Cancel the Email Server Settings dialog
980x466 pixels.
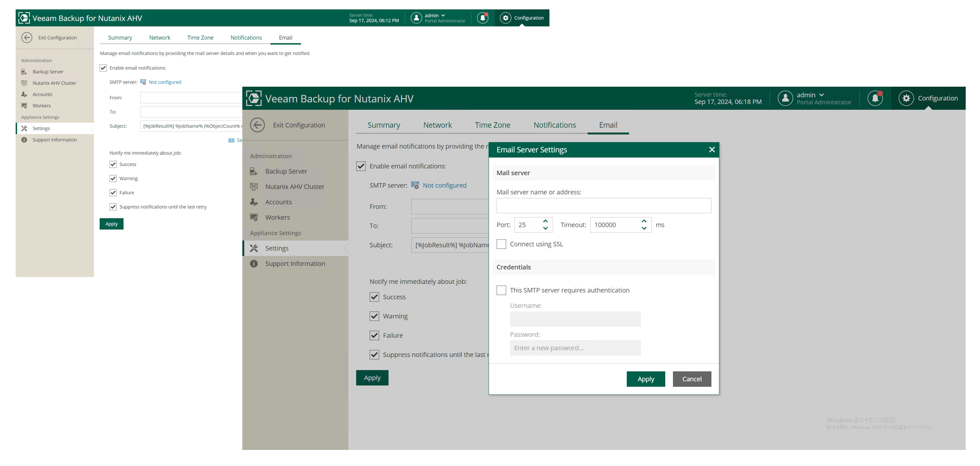(692, 379)
